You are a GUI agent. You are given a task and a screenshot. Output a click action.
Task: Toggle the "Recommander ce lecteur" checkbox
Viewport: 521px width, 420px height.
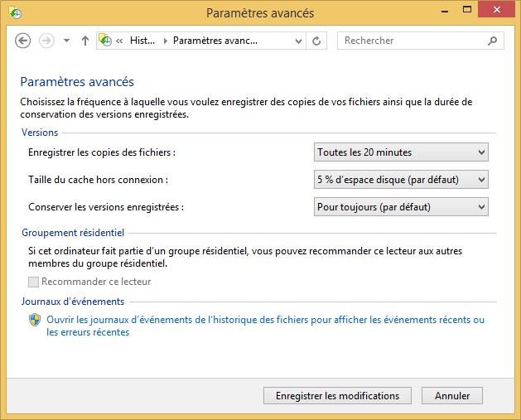pos(33,282)
